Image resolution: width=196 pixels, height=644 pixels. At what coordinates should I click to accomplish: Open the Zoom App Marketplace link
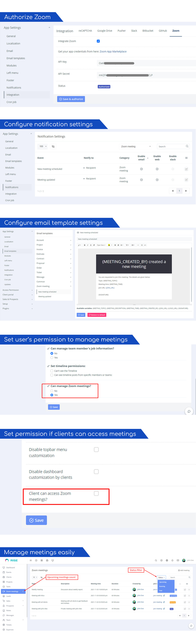113,52
